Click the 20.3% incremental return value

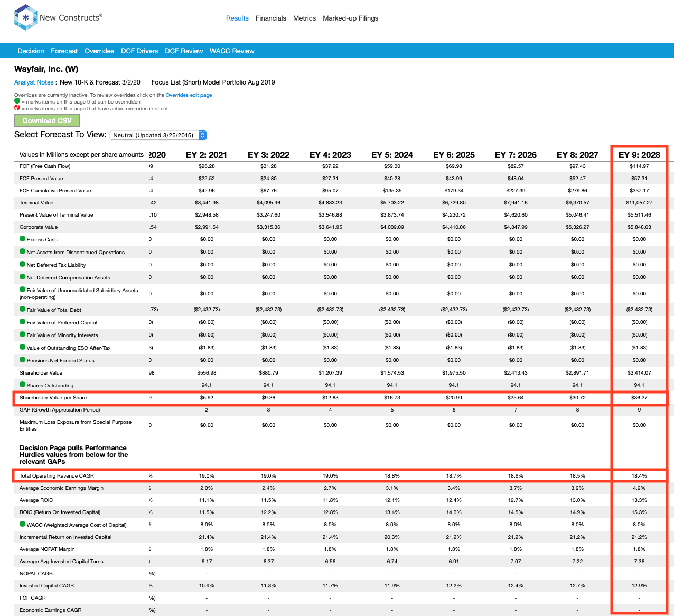click(392, 537)
